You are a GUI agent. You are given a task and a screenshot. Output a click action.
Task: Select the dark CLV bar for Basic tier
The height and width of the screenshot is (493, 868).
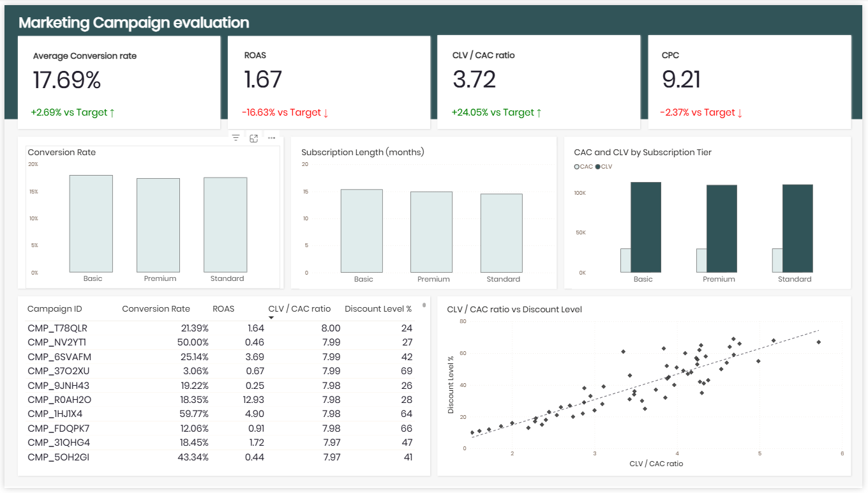pyautogui.click(x=646, y=227)
